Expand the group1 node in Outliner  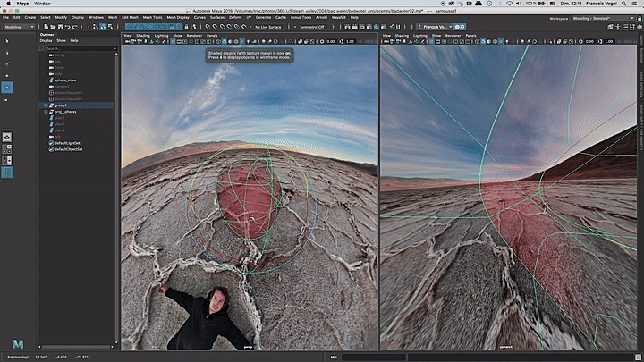(x=47, y=105)
